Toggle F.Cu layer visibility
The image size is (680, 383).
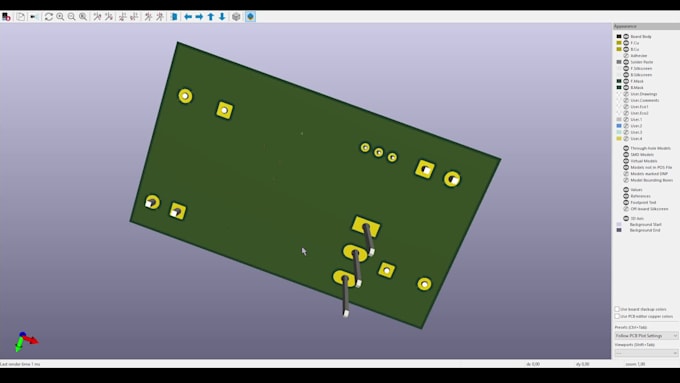[x=626, y=43]
